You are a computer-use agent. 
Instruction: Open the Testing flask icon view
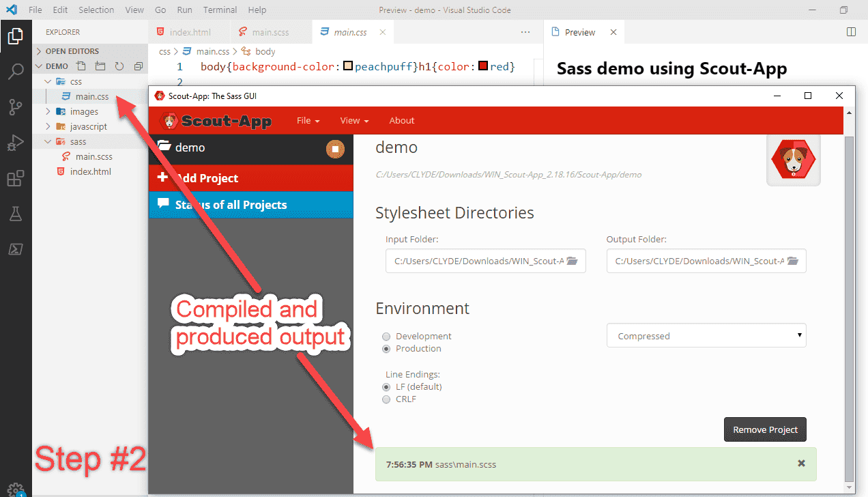(x=15, y=214)
